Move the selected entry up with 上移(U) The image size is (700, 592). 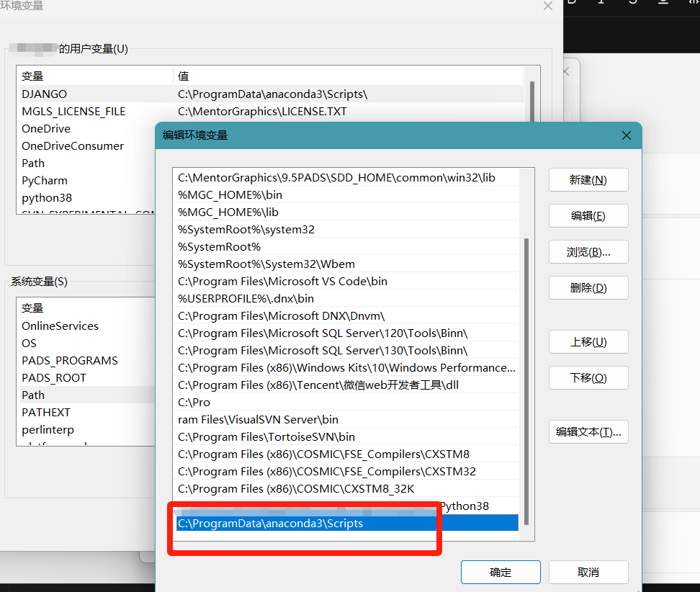(588, 341)
